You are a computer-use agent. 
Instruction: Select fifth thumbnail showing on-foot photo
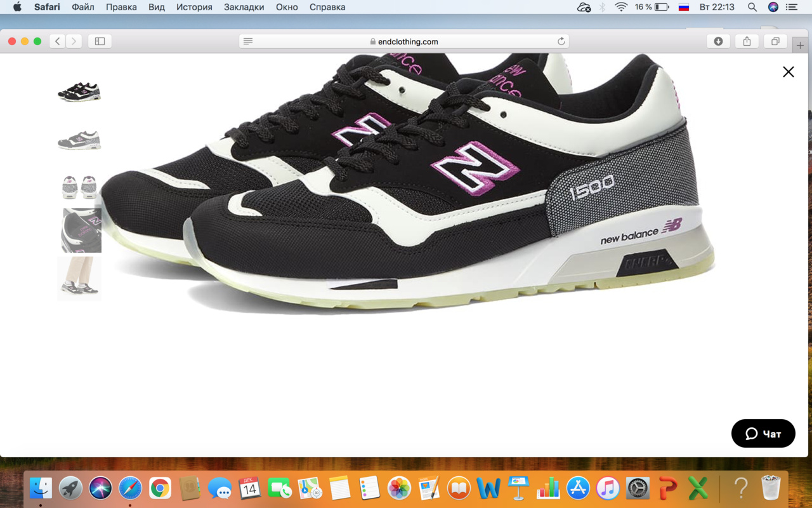(x=79, y=278)
